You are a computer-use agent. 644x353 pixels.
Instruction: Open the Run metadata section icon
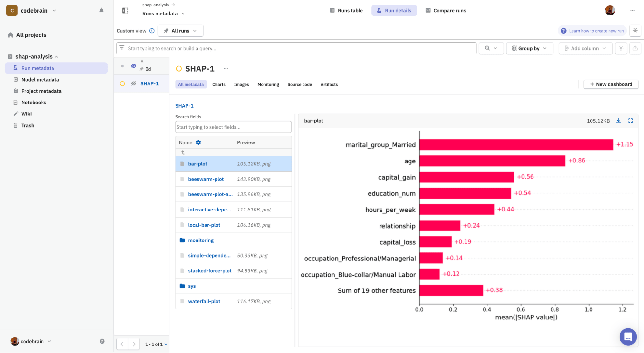point(15,68)
